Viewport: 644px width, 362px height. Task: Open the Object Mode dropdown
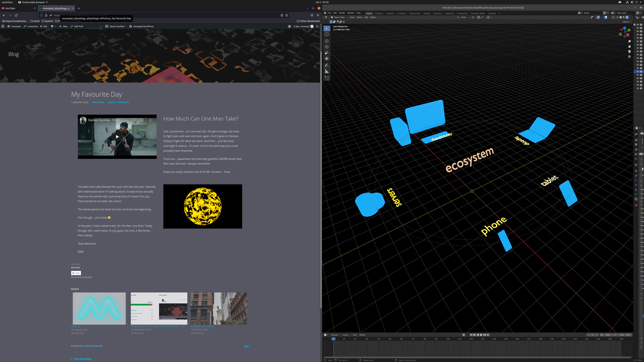339,17
